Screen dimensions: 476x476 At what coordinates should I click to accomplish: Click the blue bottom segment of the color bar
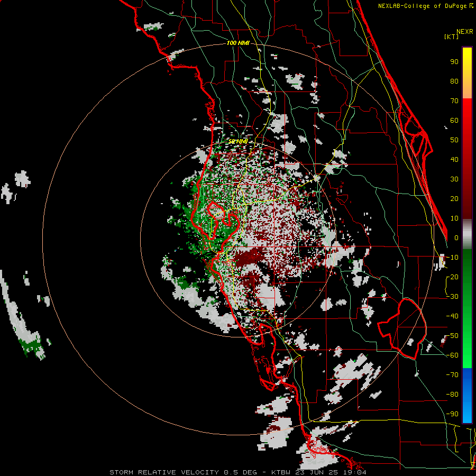(x=467, y=396)
